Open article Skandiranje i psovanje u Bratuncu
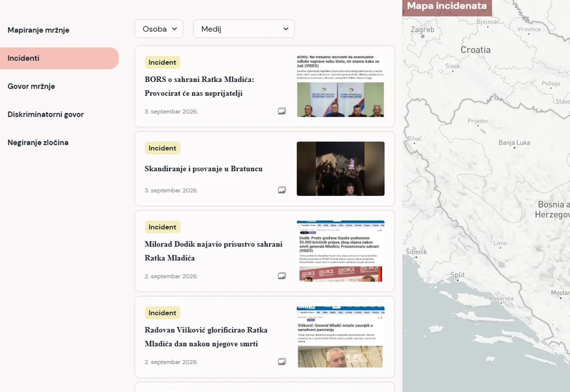 coord(204,169)
